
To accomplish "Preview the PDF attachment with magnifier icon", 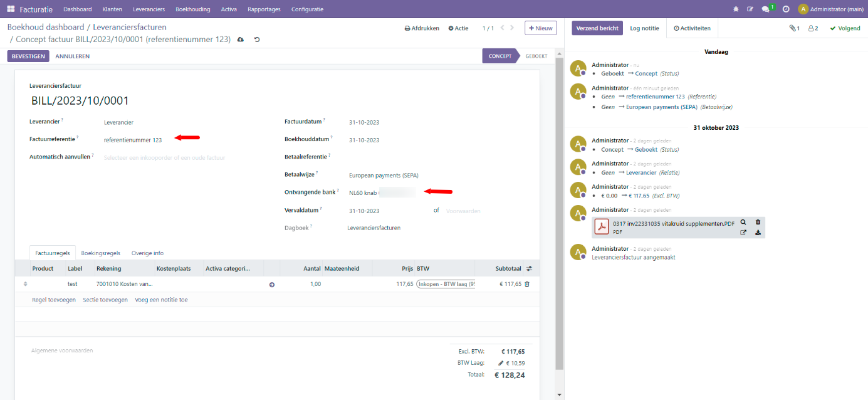I will pyautogui.click(x=743, y=222).
